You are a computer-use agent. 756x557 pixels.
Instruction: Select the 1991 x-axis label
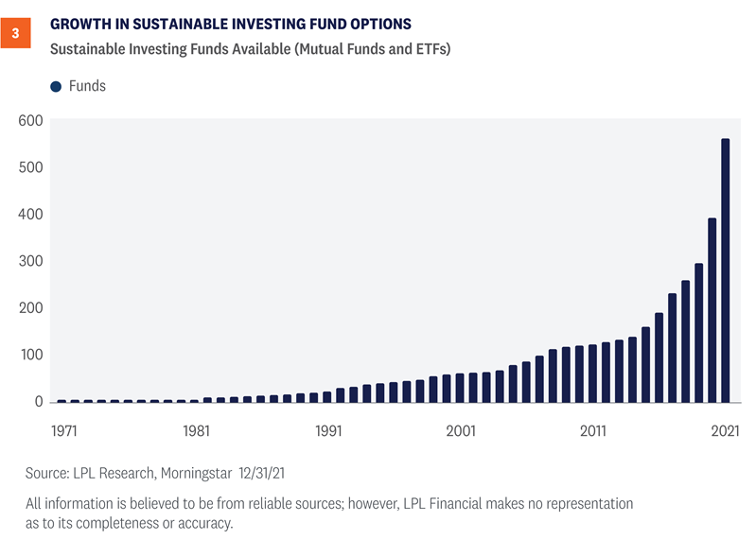click(x=327, y=431)
